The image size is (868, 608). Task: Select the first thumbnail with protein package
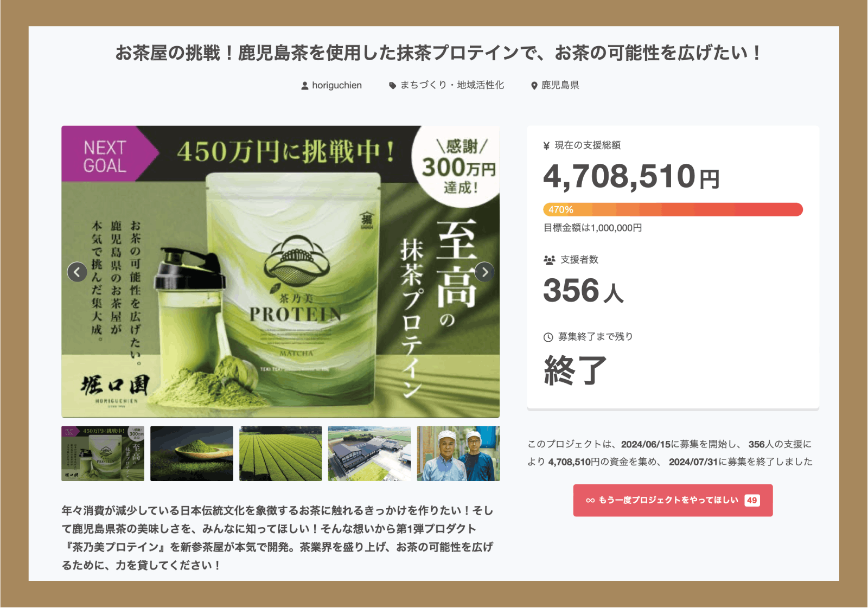pyautogui.click(x=103, y=453)
